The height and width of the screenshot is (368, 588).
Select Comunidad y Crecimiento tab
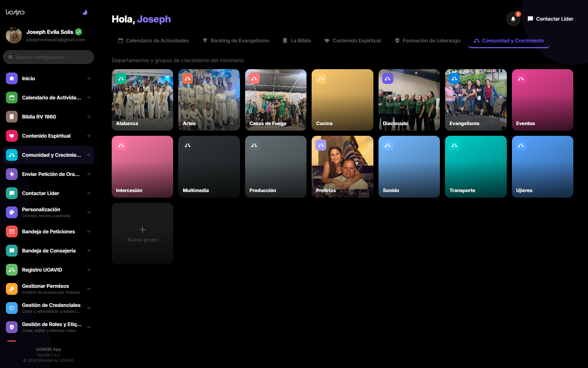pyautogui.click(x=509, y=40)
